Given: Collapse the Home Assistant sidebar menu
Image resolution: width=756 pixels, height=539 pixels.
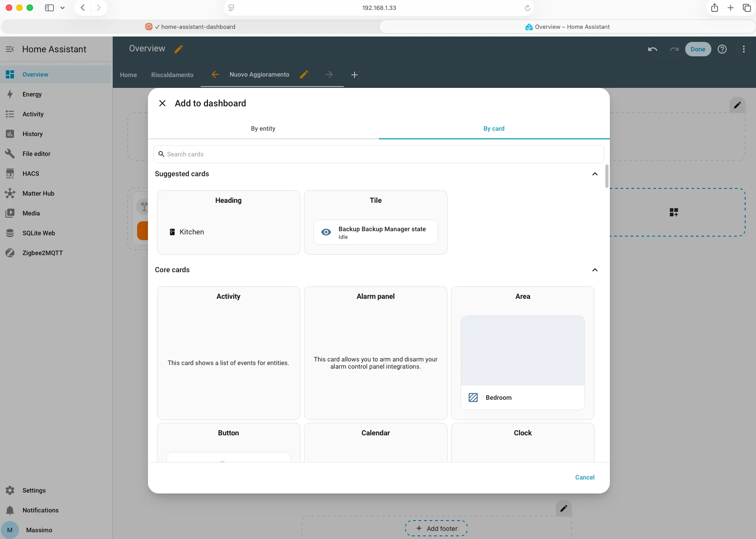Looking at the screenshot, I should click(10, 49).
